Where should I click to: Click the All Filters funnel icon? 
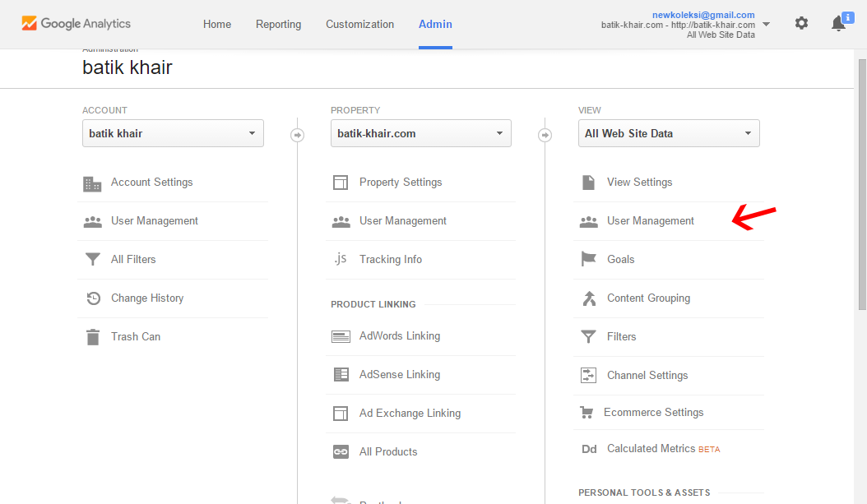[x=92, y=259]
